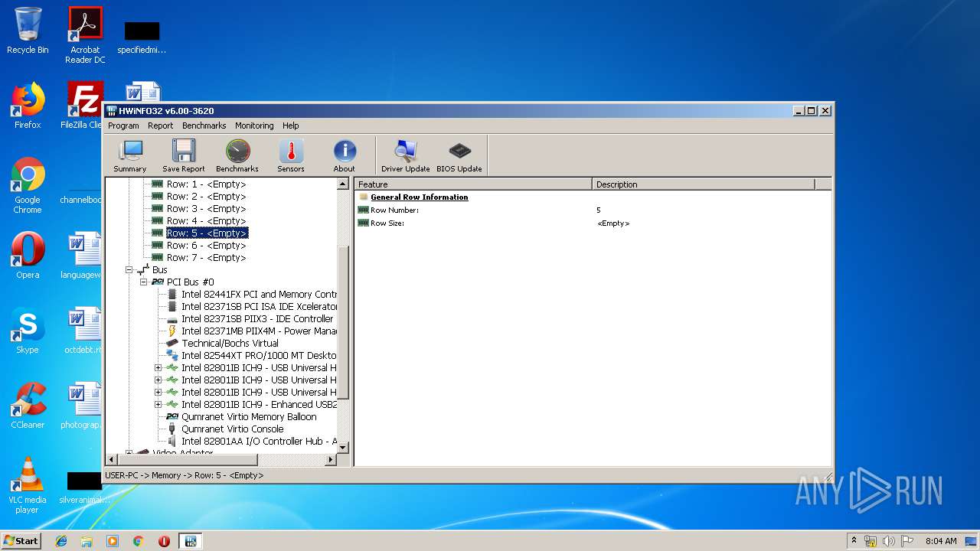Select tree item Row: 6 - <Empty>
Image resolution: width=980 pixels, height=551 pixels.
206,246
